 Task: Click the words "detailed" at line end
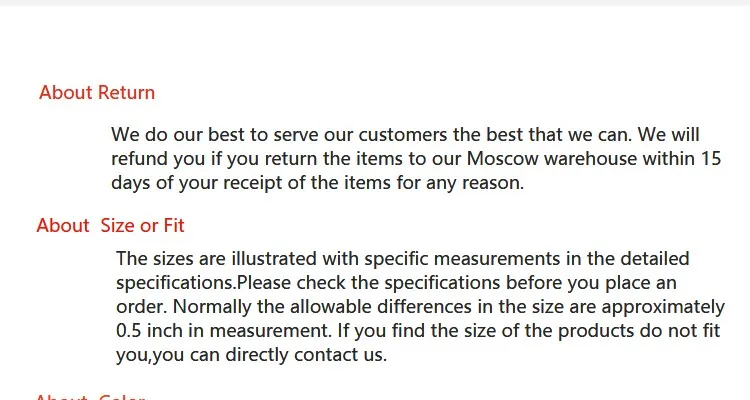click(x=655, y=258)
